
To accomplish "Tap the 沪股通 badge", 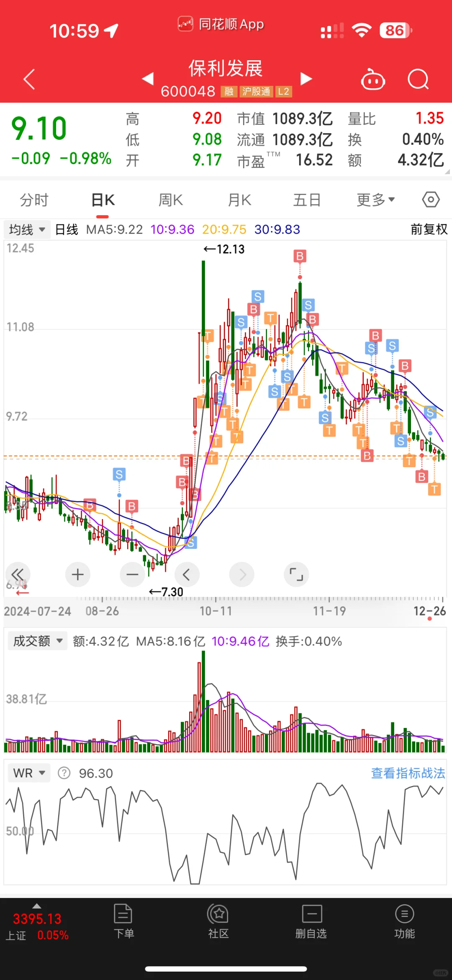I will 256,91.
